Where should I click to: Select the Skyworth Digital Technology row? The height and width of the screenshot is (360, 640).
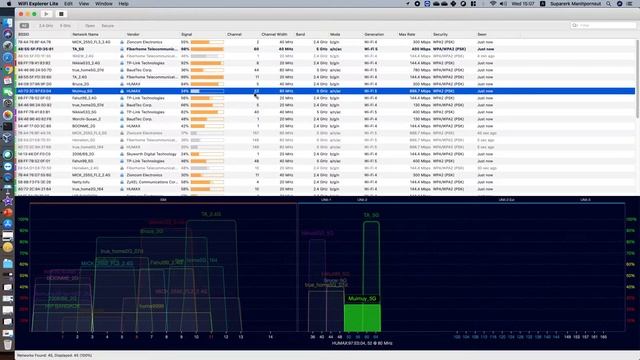click(325, 154)
